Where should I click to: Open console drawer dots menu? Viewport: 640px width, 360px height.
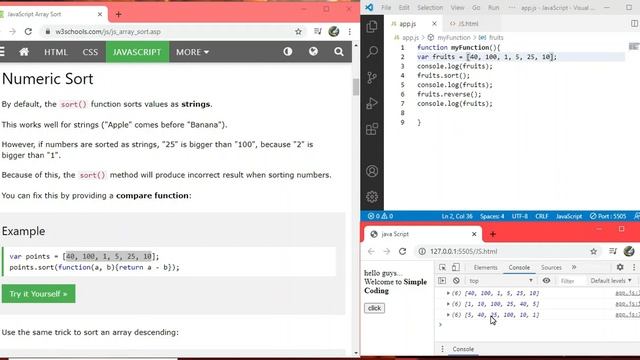click(x=442, y=349)
